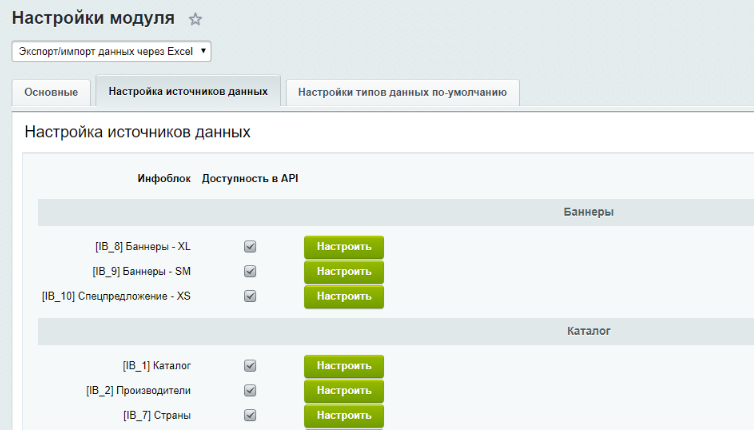This screenshot has height=434, width=754.
Task: Click Настроить for Баннеры - XL
Action: (x=344, y=247)
